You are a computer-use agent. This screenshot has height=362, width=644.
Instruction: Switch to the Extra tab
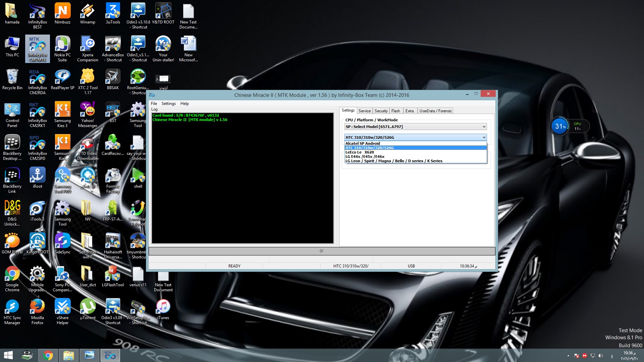[410, 111]
